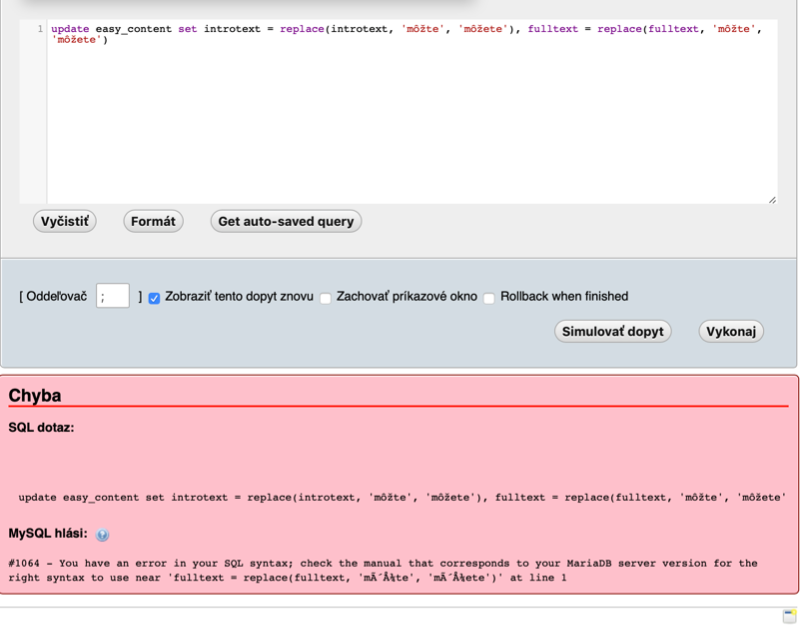Screen dimensions: 800x630
Task: Click the Formát button
Action: click(153, 221)
